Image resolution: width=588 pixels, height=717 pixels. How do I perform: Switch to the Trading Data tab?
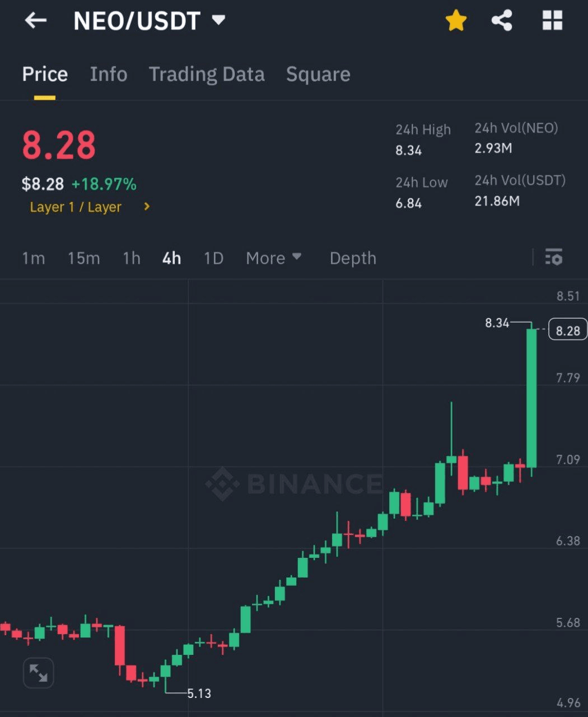pos(207,75)
